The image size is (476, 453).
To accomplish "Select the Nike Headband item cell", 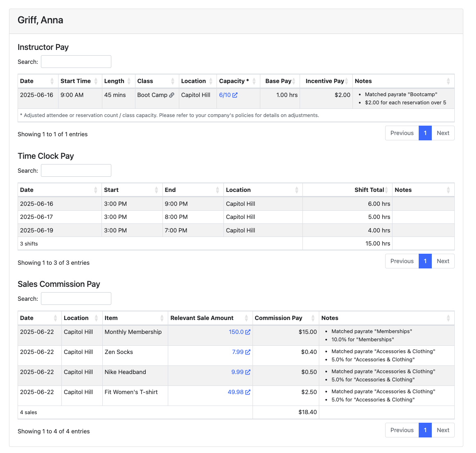I will 135,376.
